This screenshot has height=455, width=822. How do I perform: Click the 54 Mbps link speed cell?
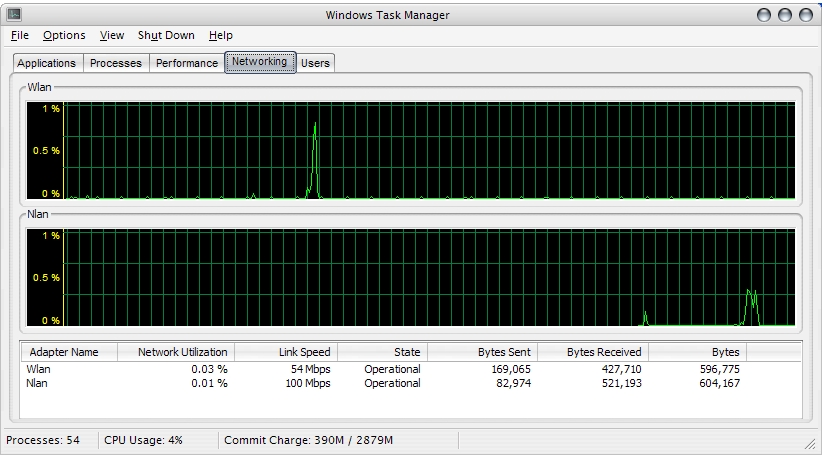click(x=310, y=369)
